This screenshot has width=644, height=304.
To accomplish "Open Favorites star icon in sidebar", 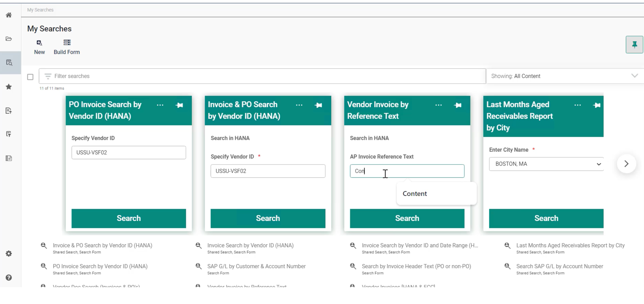I will pos(9,87).
